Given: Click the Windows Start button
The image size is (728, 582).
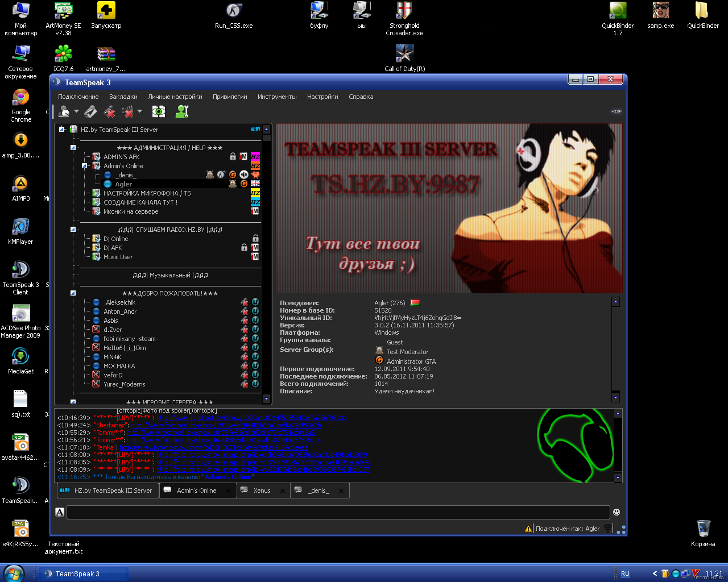Looking at the screenshot, I should 13,573.
